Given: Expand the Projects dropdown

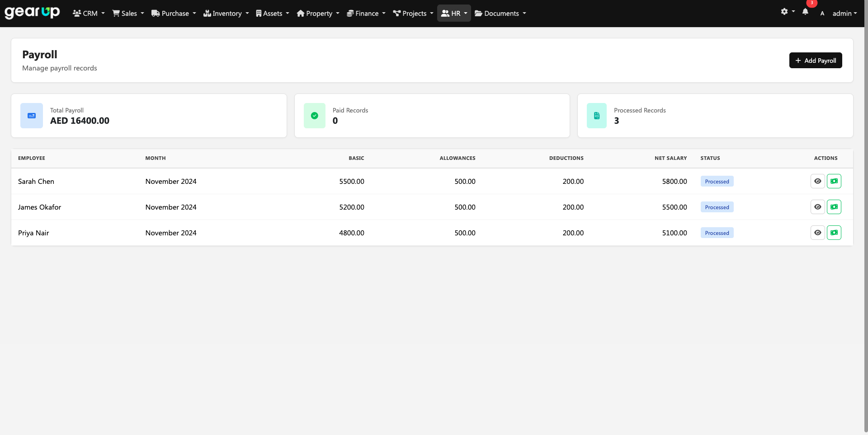Looking at the screenshot, I should pyautogui.click(x=413, y=14).
